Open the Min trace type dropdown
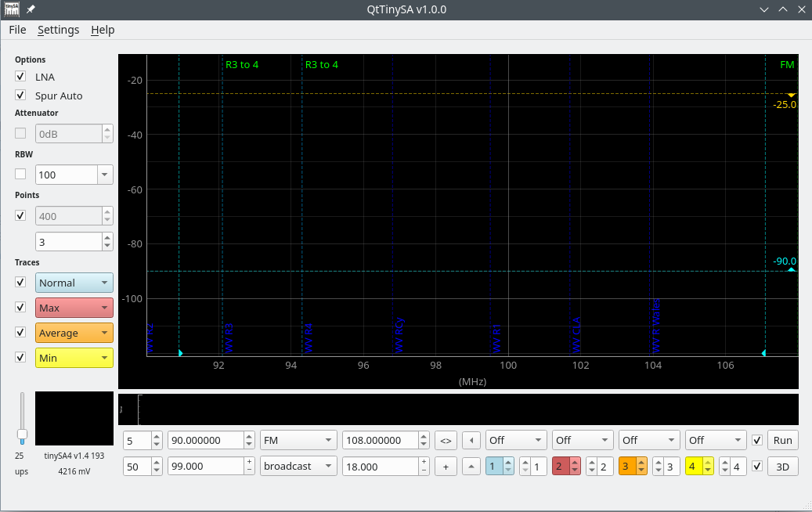Image resolution: width=812 pixels, height=512 pixels. click(74, 358)
